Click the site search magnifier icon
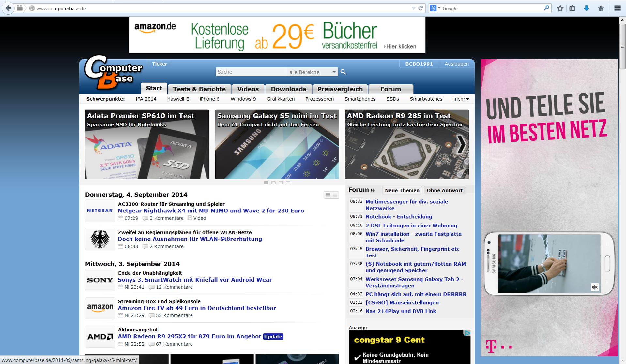The width and height of the screenshot is (626, 364). tap(343, 72)
